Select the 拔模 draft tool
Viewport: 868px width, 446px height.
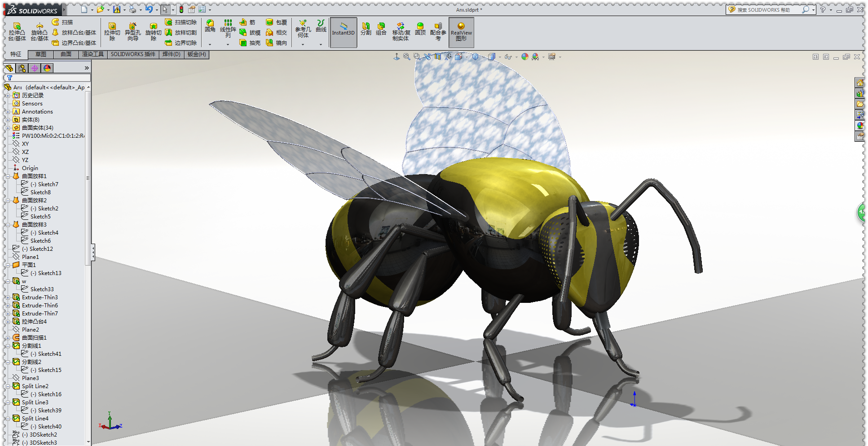(x=250, y=32)
